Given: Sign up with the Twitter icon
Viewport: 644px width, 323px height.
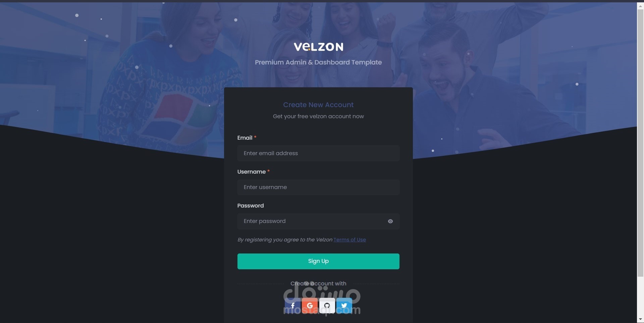Looking at the screenshot, I should pyautogui.click(x=344, y=306).
